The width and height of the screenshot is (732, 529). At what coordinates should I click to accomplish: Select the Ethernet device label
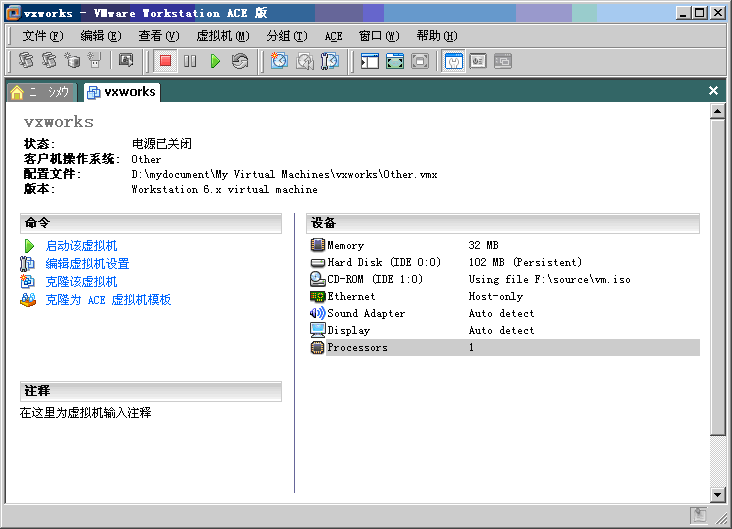tap(351, 296)
